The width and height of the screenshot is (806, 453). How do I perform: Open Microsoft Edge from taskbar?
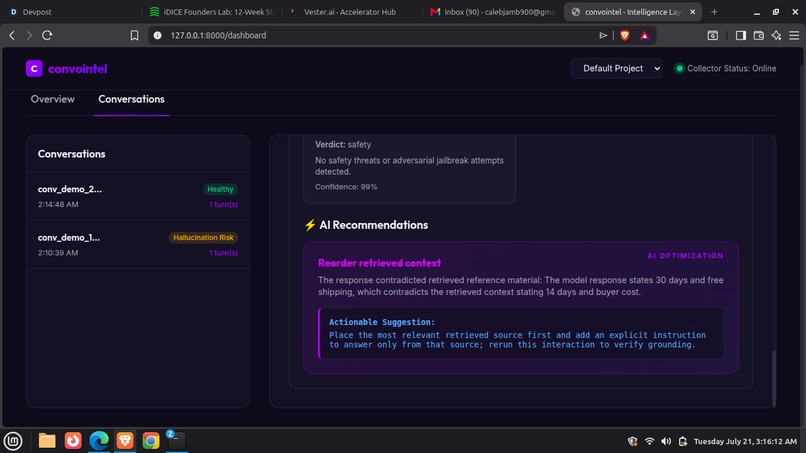click(99, 441)
